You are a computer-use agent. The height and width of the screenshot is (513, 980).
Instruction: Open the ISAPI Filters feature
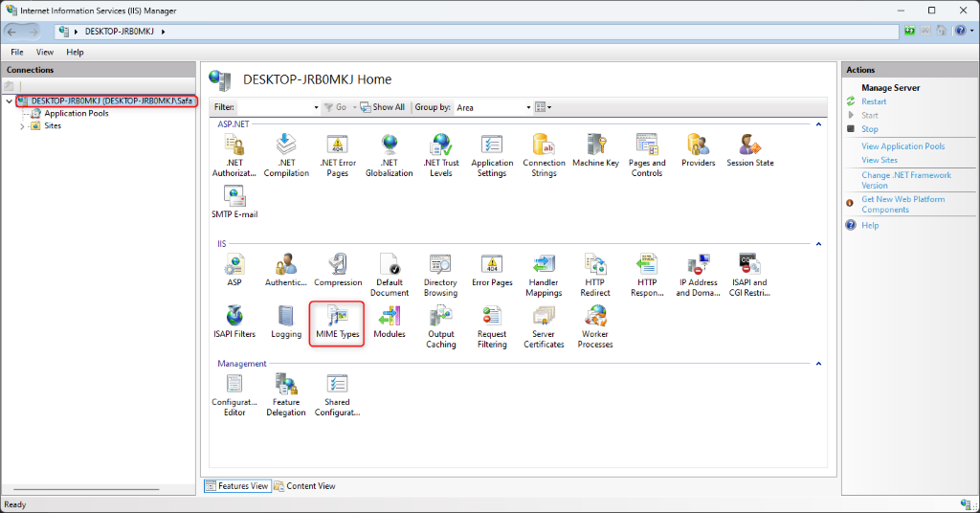(234, 322)
